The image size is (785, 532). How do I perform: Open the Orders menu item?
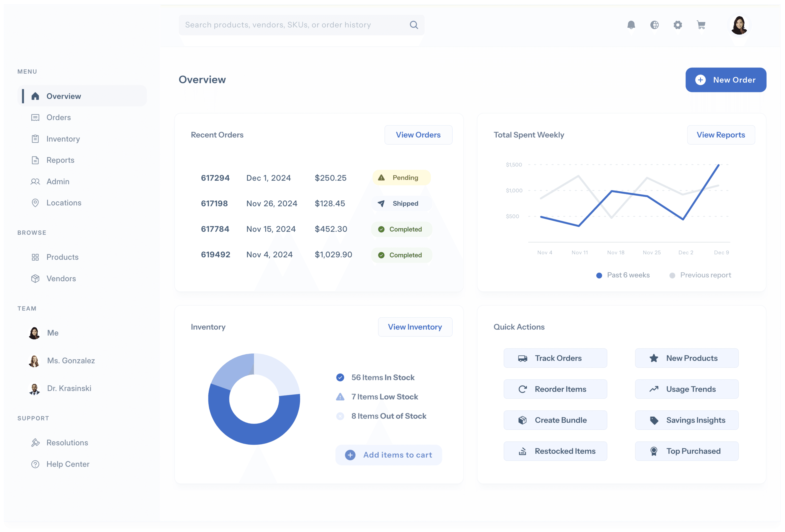[x=58, y=117]
